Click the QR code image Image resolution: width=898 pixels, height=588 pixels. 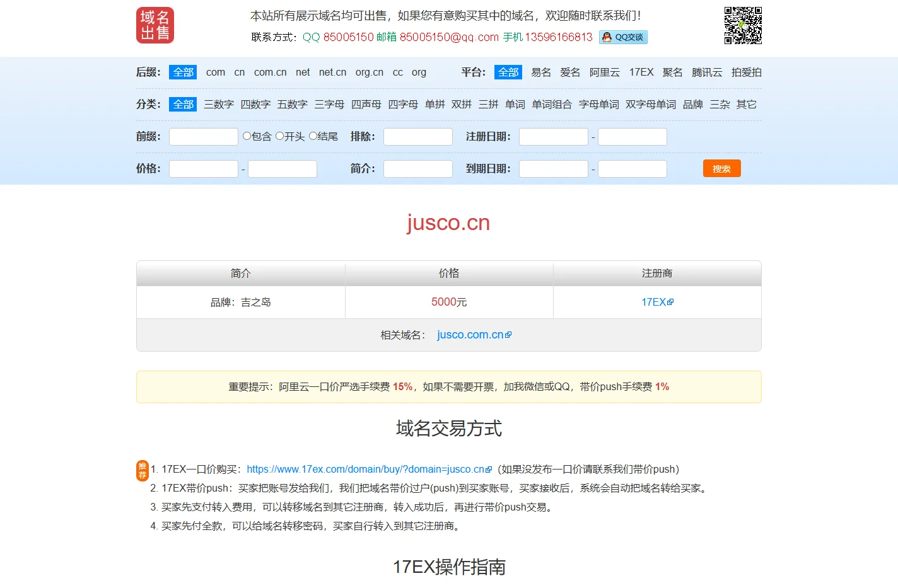pos(743,25)
